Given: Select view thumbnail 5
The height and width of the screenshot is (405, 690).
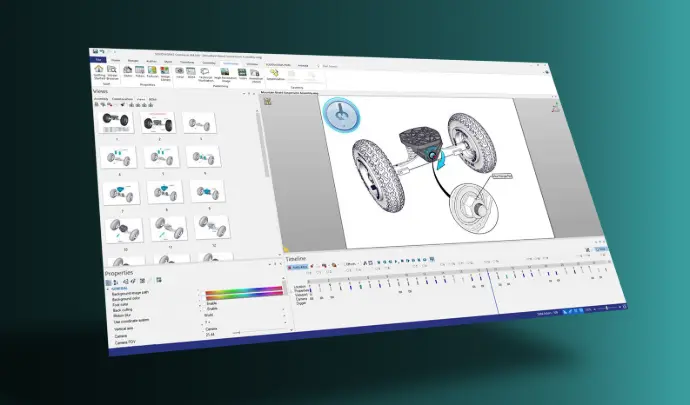Looking at the screenshot, I should coord(161,156).
